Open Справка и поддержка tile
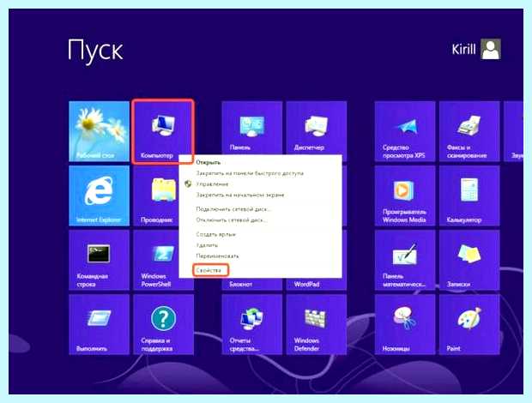Image resolution: width=532 pixels, height=403 pixels. point(164,324)
